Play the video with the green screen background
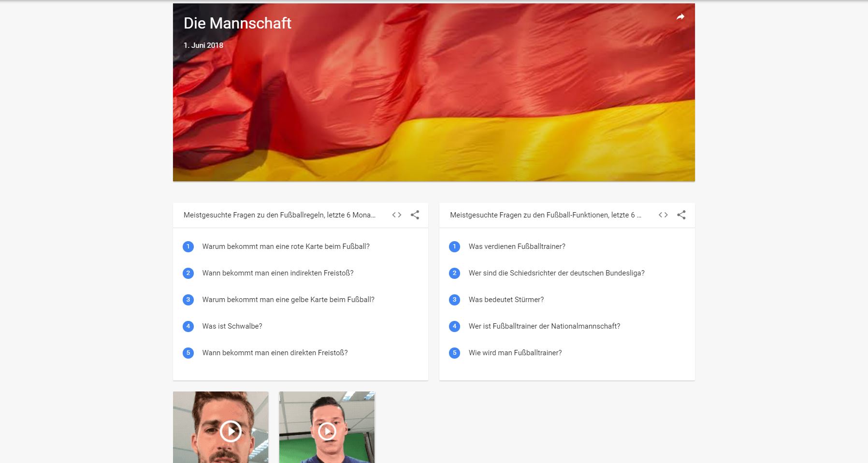Viewport: 868px width, 463px height. point(327,431)
